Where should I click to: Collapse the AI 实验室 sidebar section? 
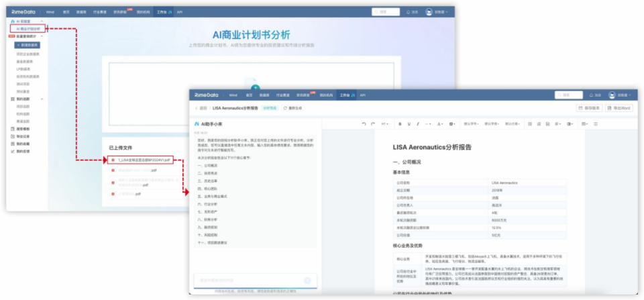click(x=42, y=21)
